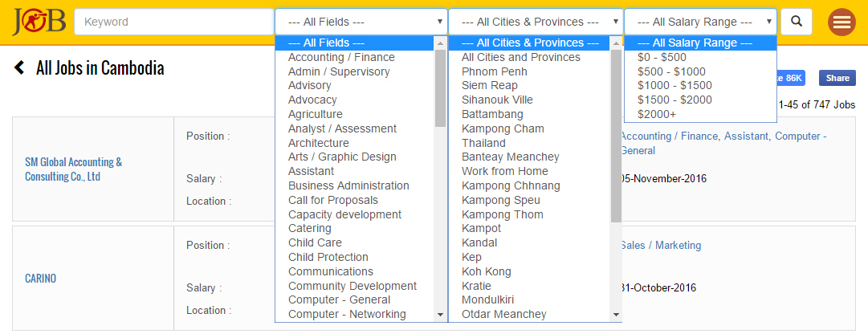The image size is (868, 334).
Task: Click the Facebook Share button
Action: (837, 78)
